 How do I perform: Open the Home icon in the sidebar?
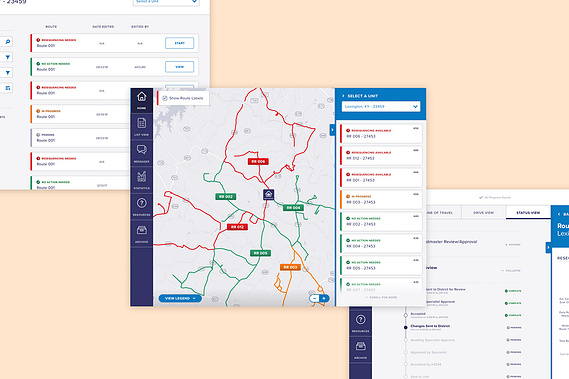[142, 100]
